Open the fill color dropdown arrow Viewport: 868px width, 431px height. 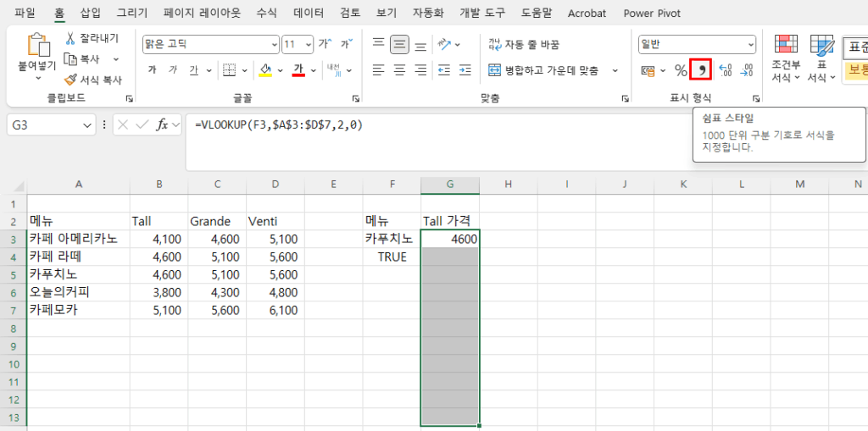pos(280,70)
